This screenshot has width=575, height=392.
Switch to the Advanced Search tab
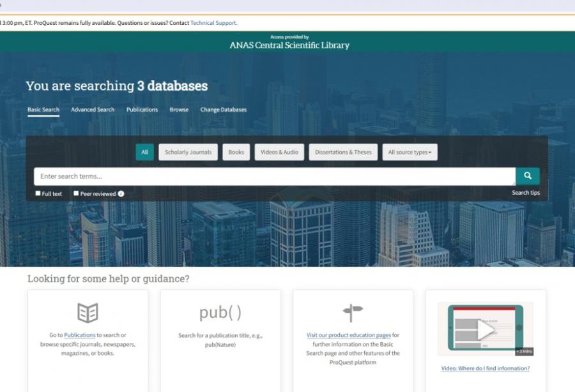pos(92,110)
